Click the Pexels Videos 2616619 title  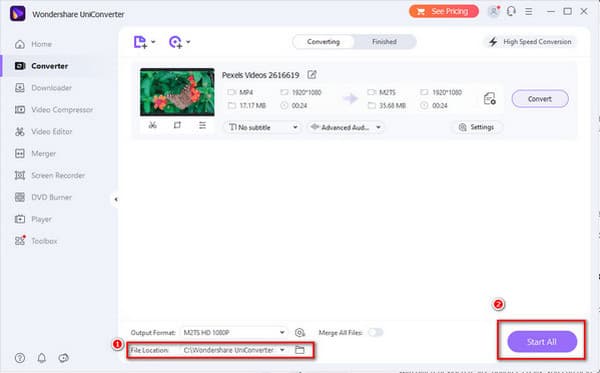[x=261, y=75]
